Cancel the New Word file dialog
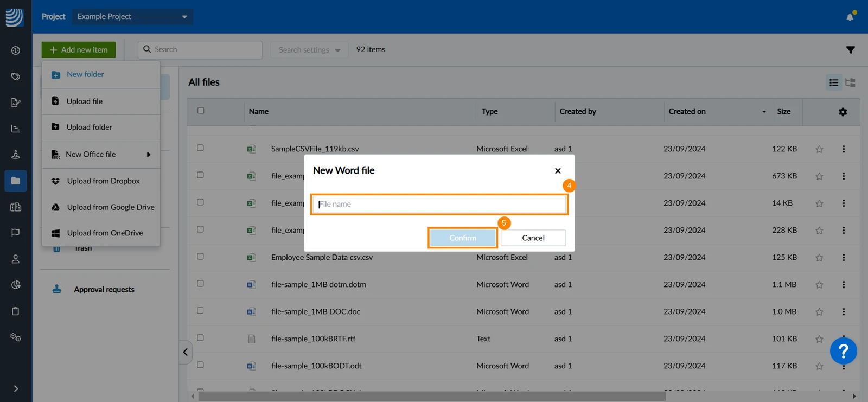This screenshot has height=402, width=868. point(533,238)
